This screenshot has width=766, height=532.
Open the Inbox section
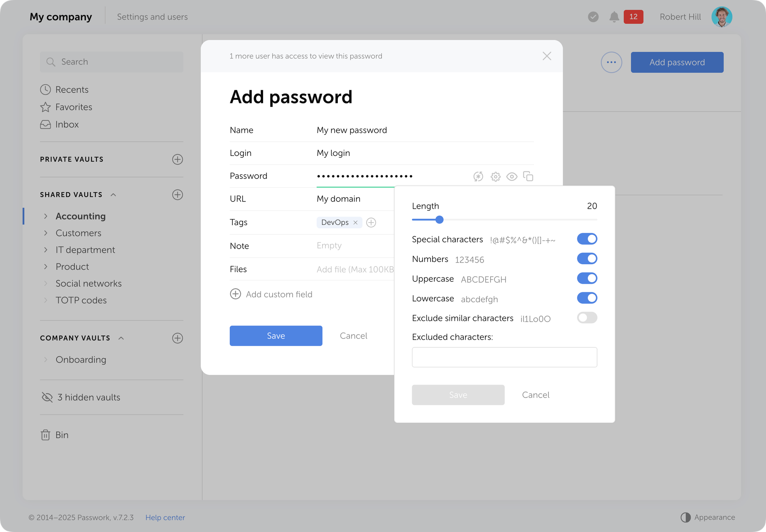(67, 124)
